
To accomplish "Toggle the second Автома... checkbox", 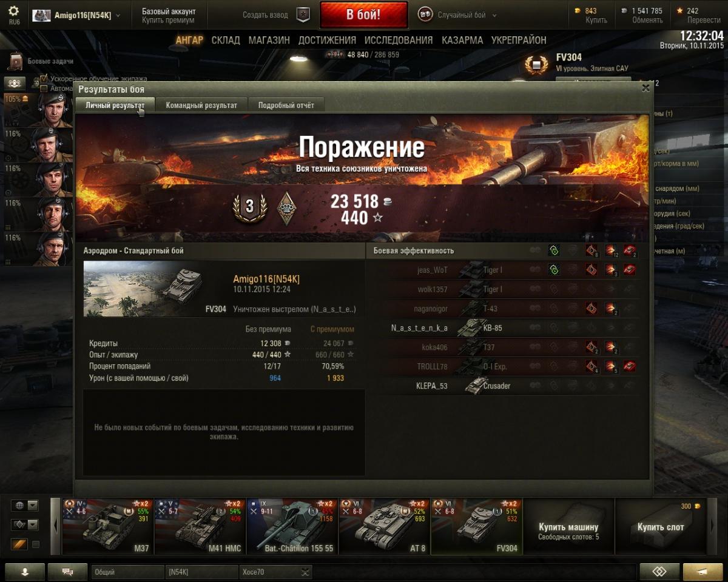I will click(44, 88).
